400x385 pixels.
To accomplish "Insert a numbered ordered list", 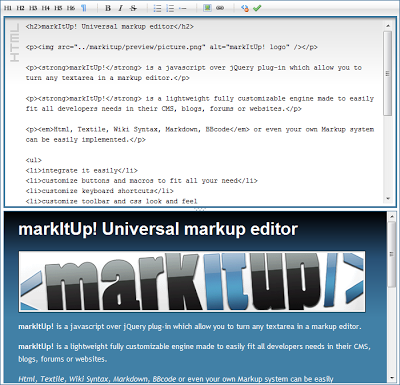I will point(170,8).
